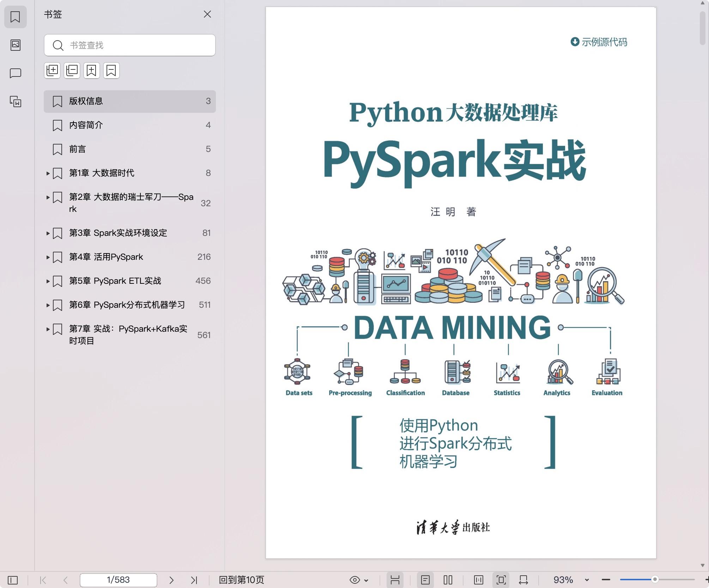Expand 第1章 大数据时代 chapter
Image resolution: width=709 pixels, height=588 pixels.
click(48, 173)
